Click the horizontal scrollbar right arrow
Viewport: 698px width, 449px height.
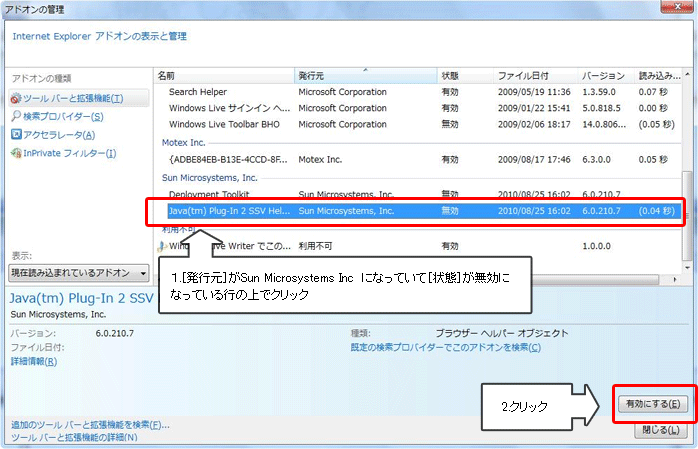click(675, 279)
